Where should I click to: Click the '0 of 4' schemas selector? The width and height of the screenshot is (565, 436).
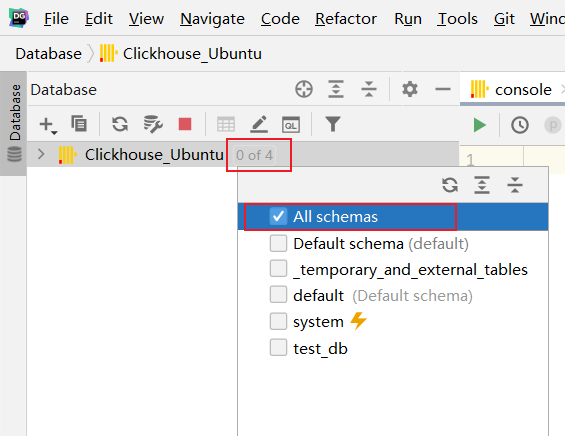254,155
